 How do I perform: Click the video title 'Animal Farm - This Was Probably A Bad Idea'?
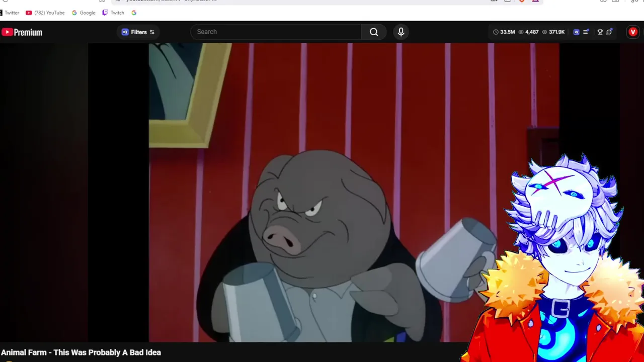click(x=81, y=352)
